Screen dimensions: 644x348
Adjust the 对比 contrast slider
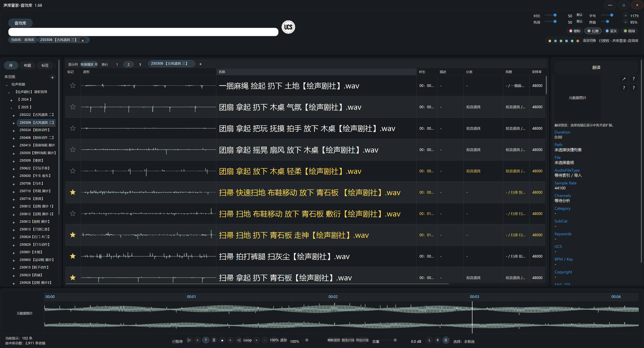tap(550, 15)
